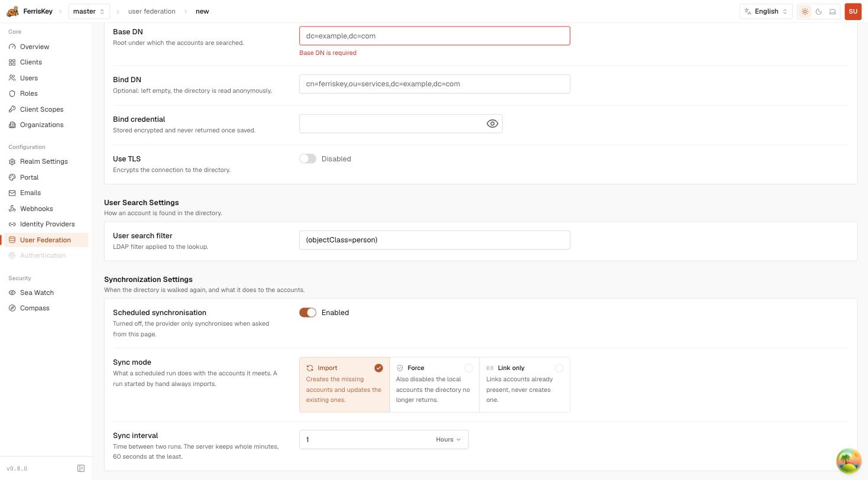Focus the Base DN input field
The width and height of the screenshot is (868, 480).
(435, 35)
